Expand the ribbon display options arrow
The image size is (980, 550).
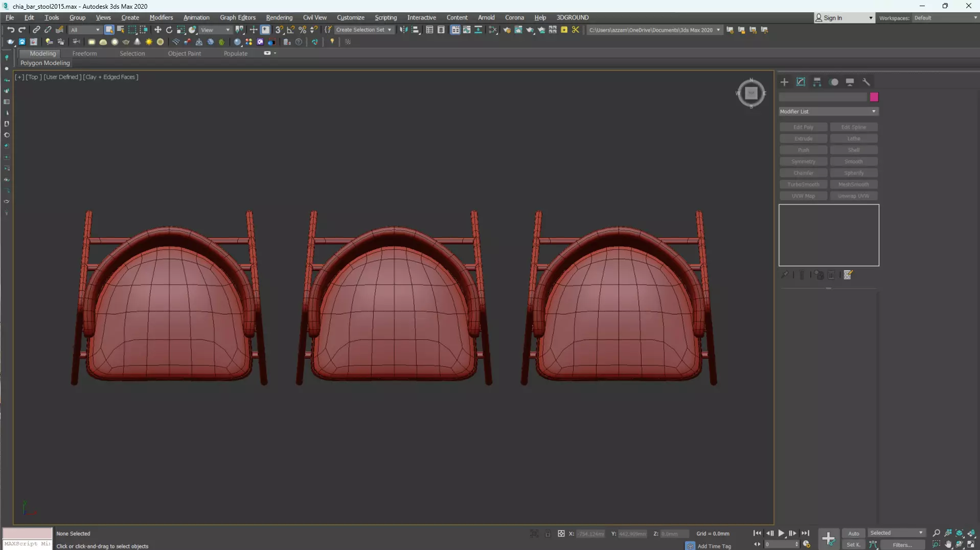(x=275, y=53)
